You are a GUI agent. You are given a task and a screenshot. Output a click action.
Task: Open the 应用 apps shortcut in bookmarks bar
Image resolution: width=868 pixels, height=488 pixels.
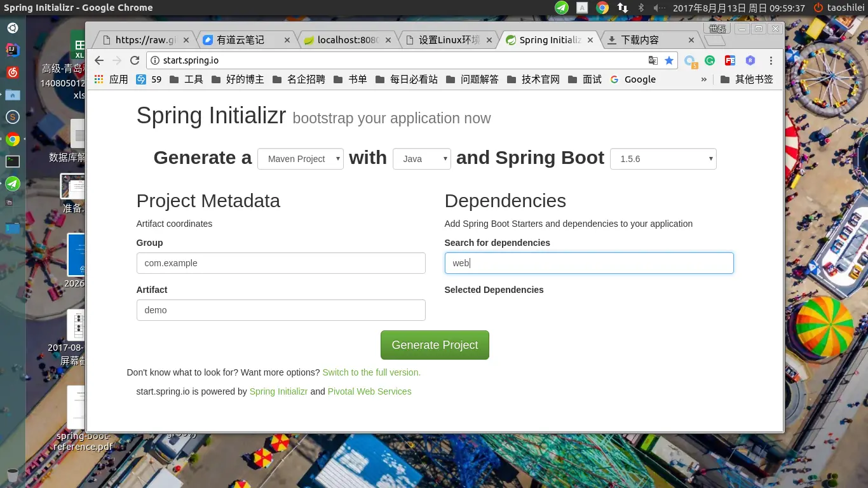click(x=111, y=79)
